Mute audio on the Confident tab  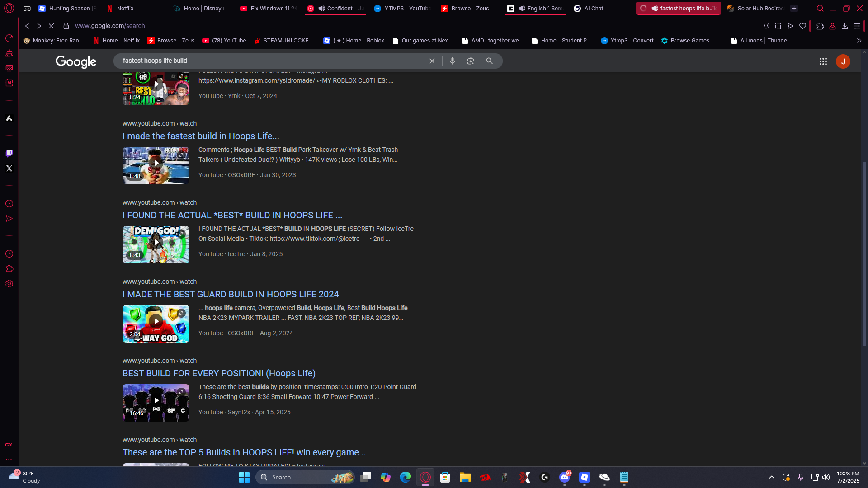pos(321,9)
